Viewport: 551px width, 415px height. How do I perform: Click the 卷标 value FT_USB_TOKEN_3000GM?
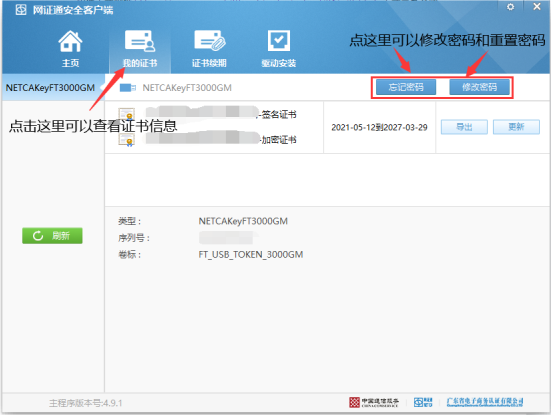(x=251, y=254)
